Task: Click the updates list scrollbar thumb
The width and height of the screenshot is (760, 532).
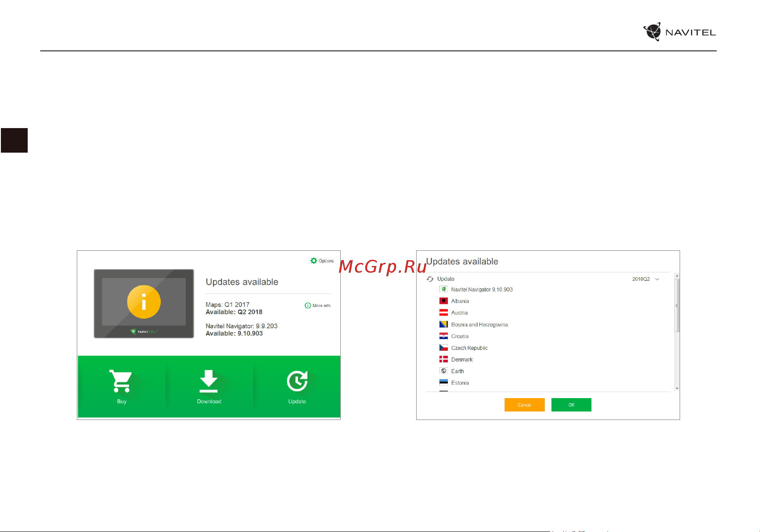Action: pos(677,305)
